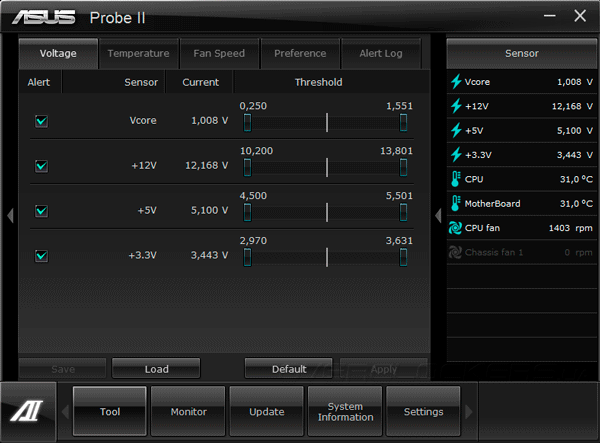Screen dimensions: 600x443
Task: Click the CPU thermometer icon
Action: click(x=456, y=179)
